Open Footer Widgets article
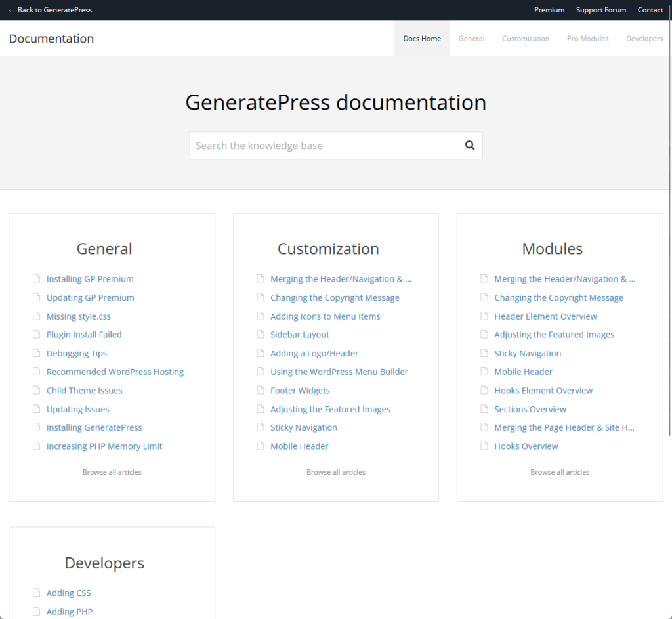 [300, 390]
